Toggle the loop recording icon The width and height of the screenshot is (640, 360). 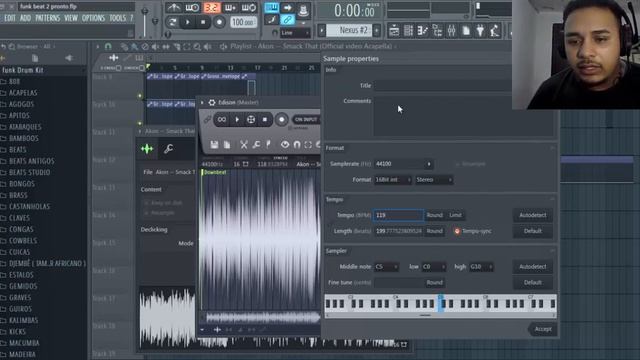[249, 8]
